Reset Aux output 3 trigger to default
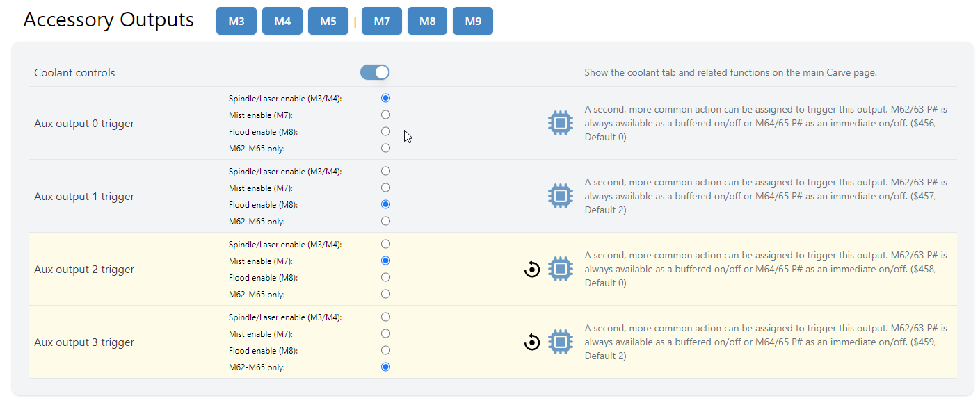 pyautogui.click(x=532, y=342)
